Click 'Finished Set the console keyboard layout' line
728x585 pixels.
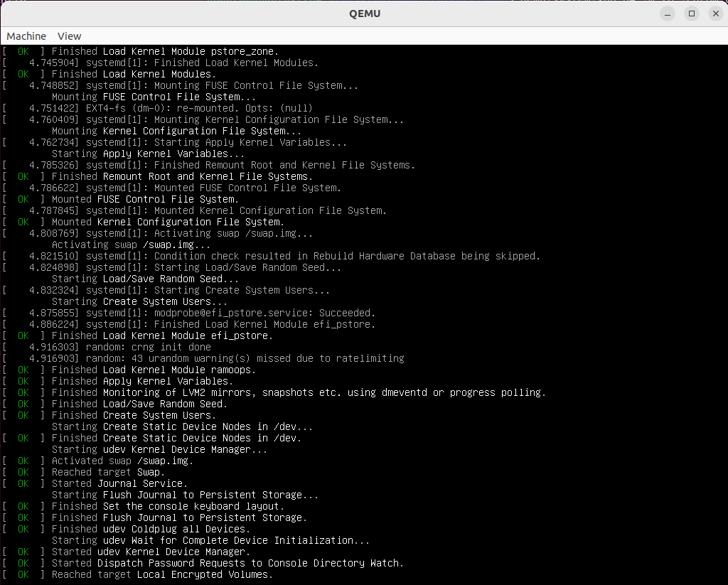click(168, 506)
